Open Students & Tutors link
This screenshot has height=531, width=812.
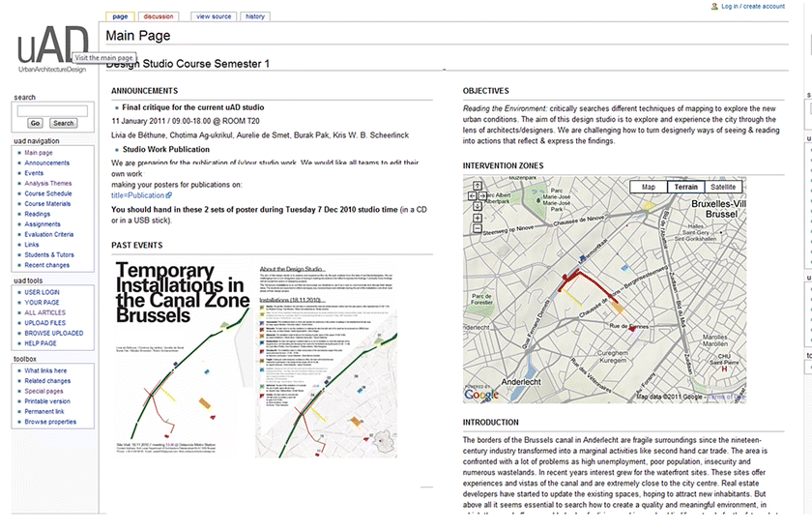click(x=49, y=255)
